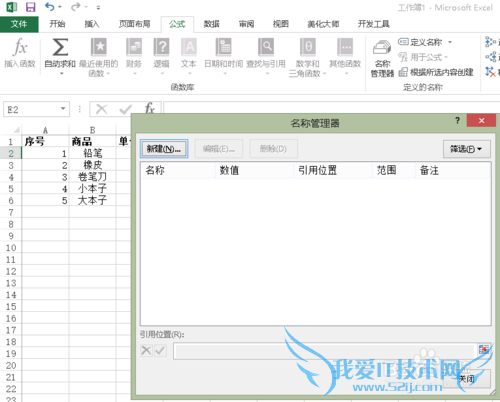Click the Insert Function fx icon
Screen dimensions: 500x402
pyautogui.click(x=20, y=53)
